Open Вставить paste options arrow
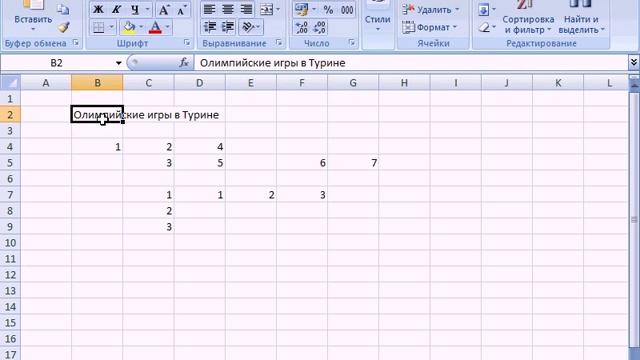This screenshot has height=360, width=640. (33, 29)
